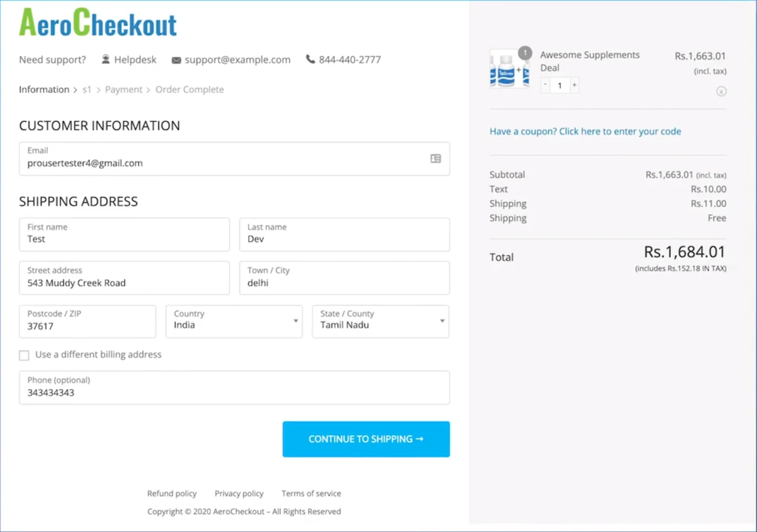Click the Rs.11.00 Shipping value
The width and height of the screenshot is (757, 532).
tap(708, 204)
